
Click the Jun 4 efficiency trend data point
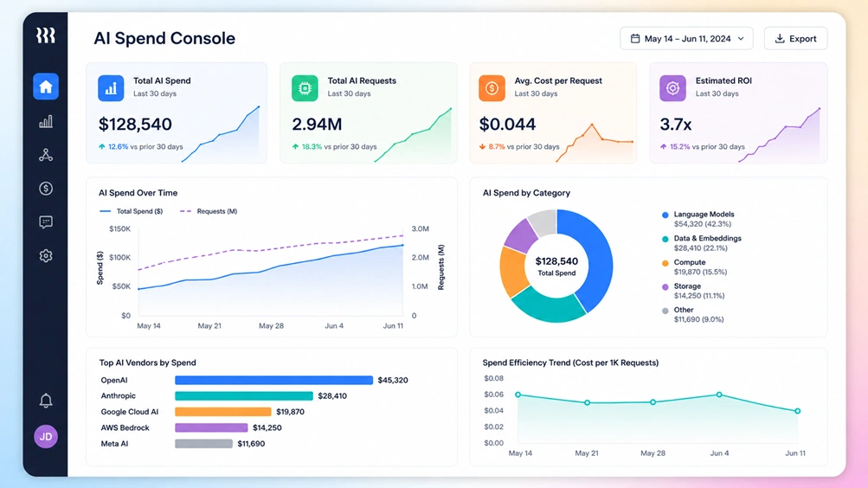pos(719,395)
